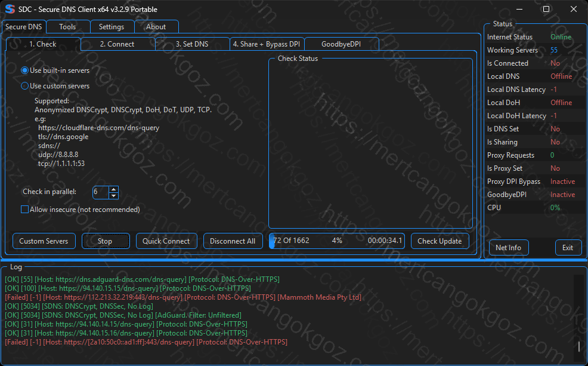Stop the server check

tap(105, 241)
